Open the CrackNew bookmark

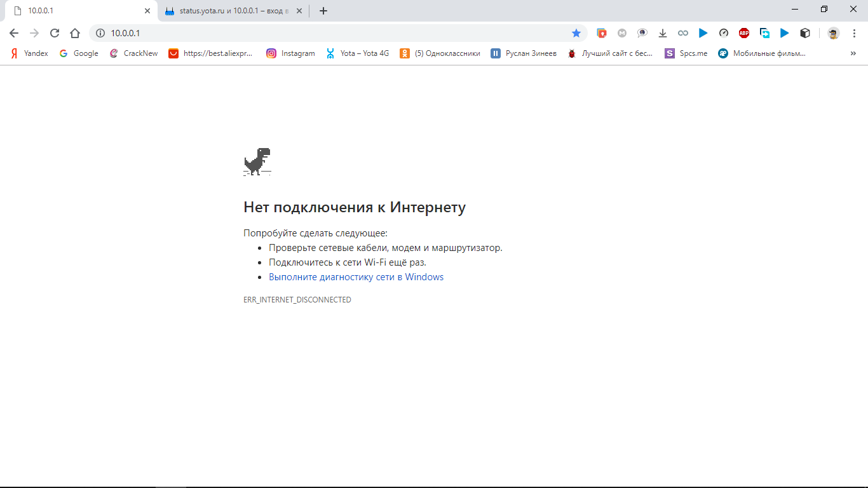pyautogui.click(x=133, y=53)
